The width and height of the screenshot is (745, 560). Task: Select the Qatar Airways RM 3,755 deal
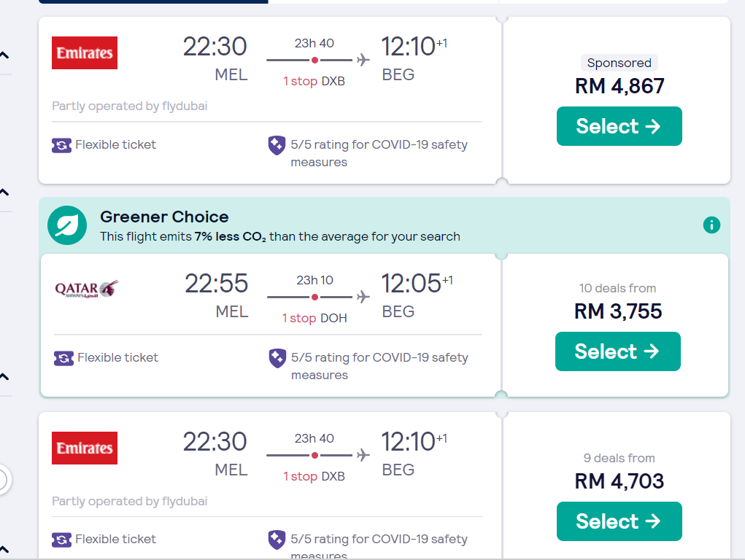pos(617,351)
